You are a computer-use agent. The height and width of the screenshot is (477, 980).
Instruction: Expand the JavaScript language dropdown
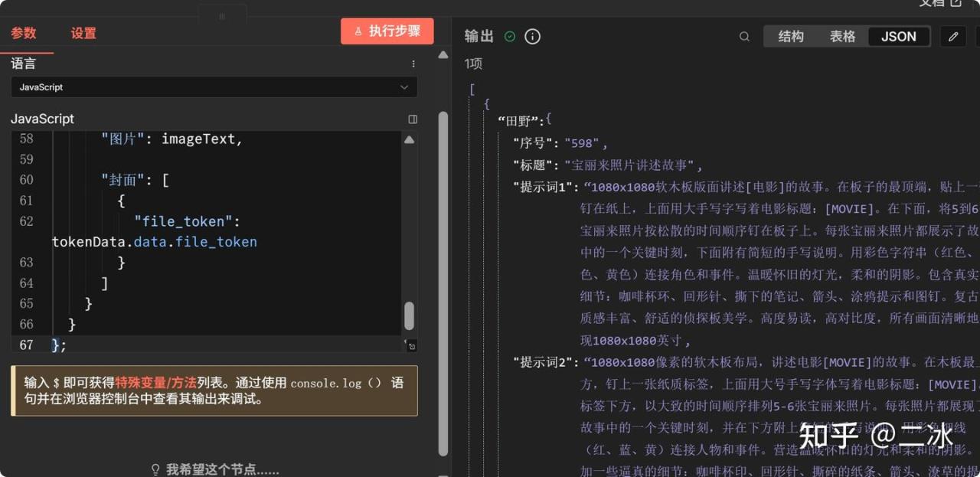tap(214, 87)
